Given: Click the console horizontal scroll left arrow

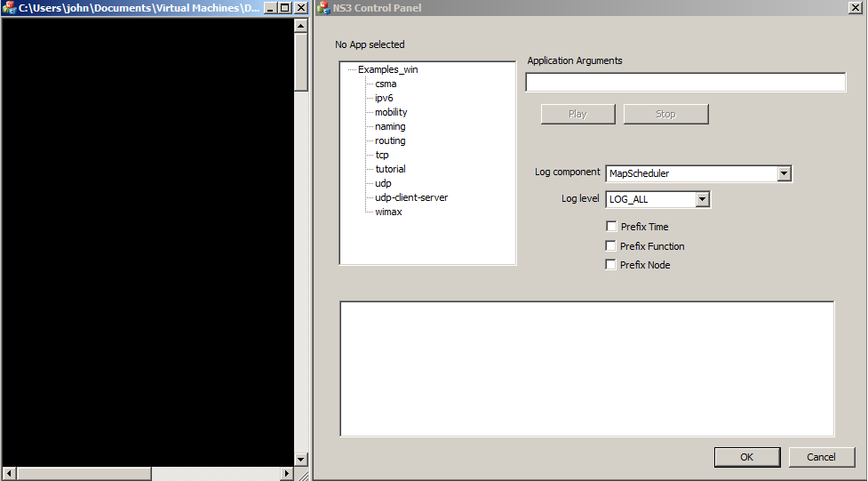Looking at the screenshot, I should tap(9, 473).
